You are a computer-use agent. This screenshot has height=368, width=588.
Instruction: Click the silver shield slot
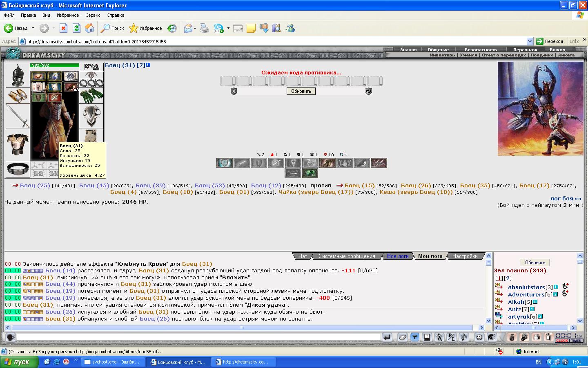click(x=91, y=116)
